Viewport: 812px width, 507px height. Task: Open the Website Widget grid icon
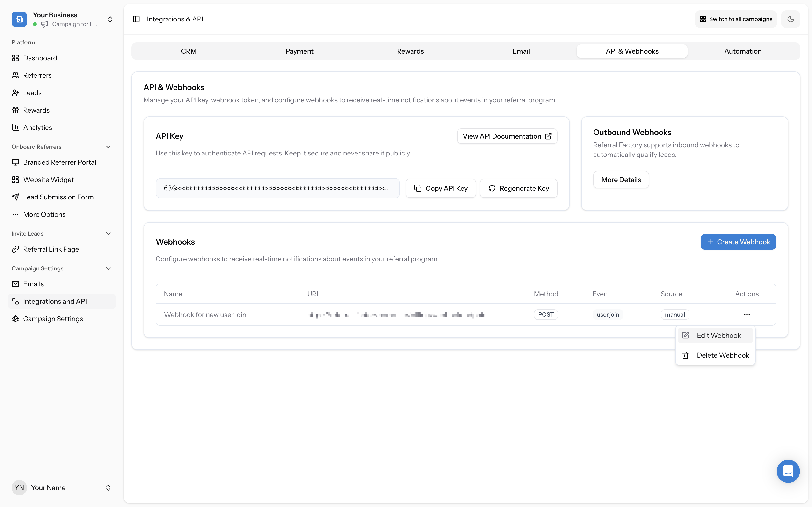(x=15, y=179)
